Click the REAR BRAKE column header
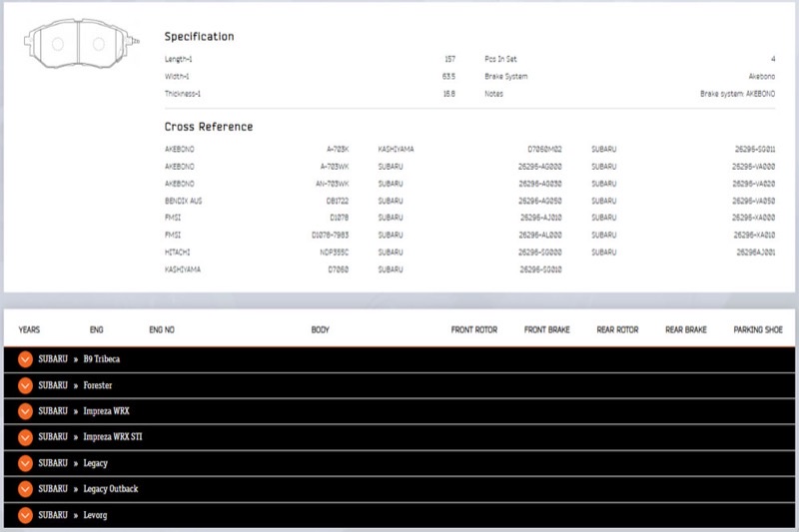Image resolution: width=799 pixels, height=532 pixels. [x=686, y=330]
